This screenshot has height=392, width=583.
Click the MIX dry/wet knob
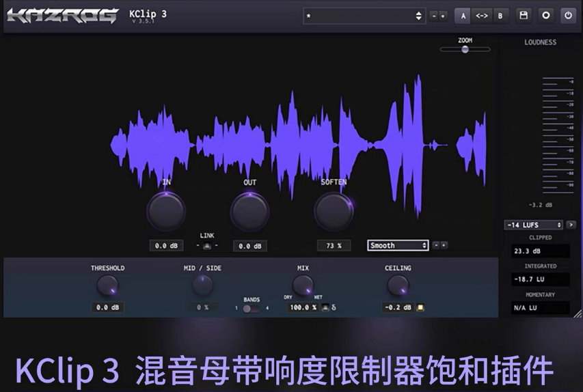pyautogui.click(x=303, y=285)
